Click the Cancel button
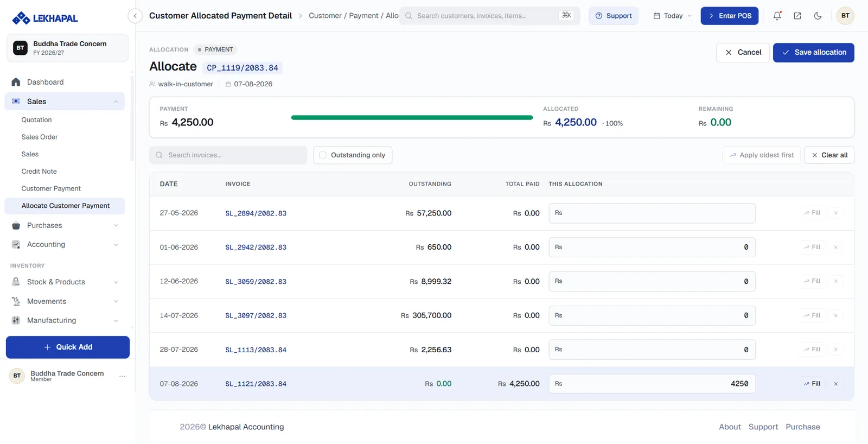This screenshot has height=444, width=868. (743, 53)
